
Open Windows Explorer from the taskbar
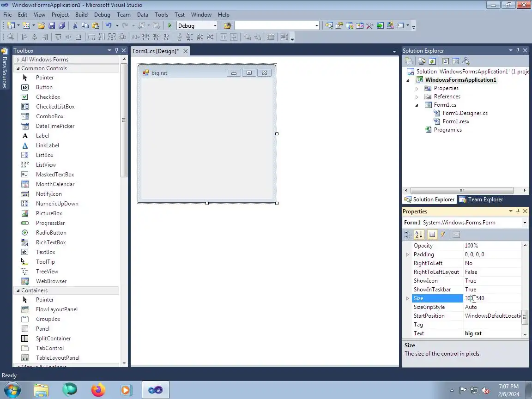[x=41, y=390]
